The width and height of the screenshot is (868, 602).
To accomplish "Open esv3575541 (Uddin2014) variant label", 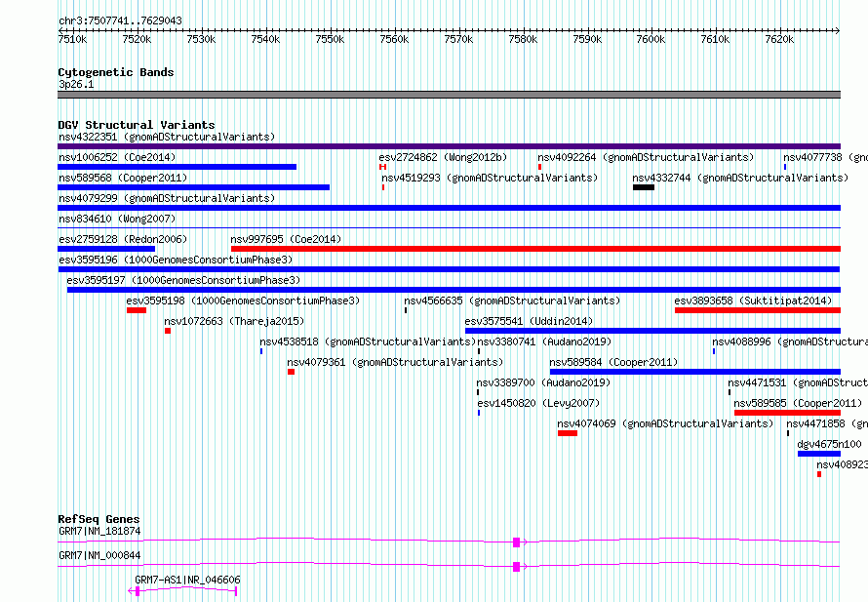I will click(x=529, y=321).
